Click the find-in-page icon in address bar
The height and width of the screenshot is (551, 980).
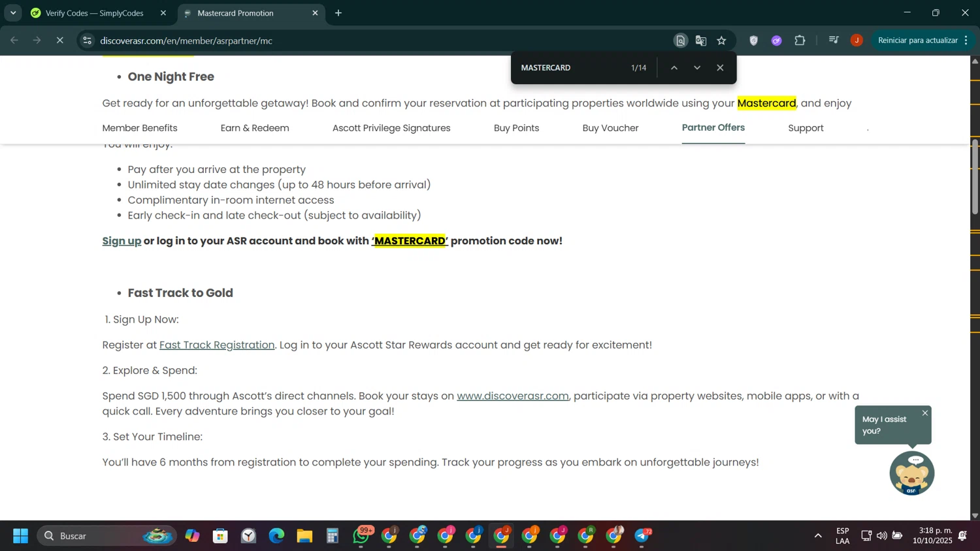[x=680, y=40]
